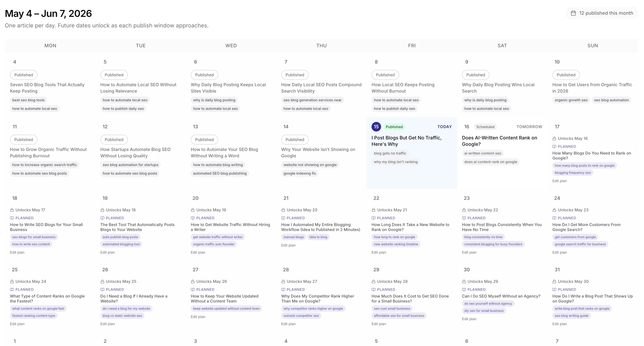The image size is (644, 346).
Task: Click the PLANNED book icon on May 21
Action: click(283, 218)
